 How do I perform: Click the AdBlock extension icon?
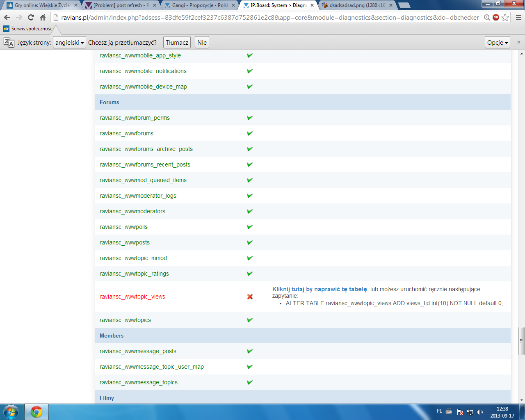pos(496,18)
